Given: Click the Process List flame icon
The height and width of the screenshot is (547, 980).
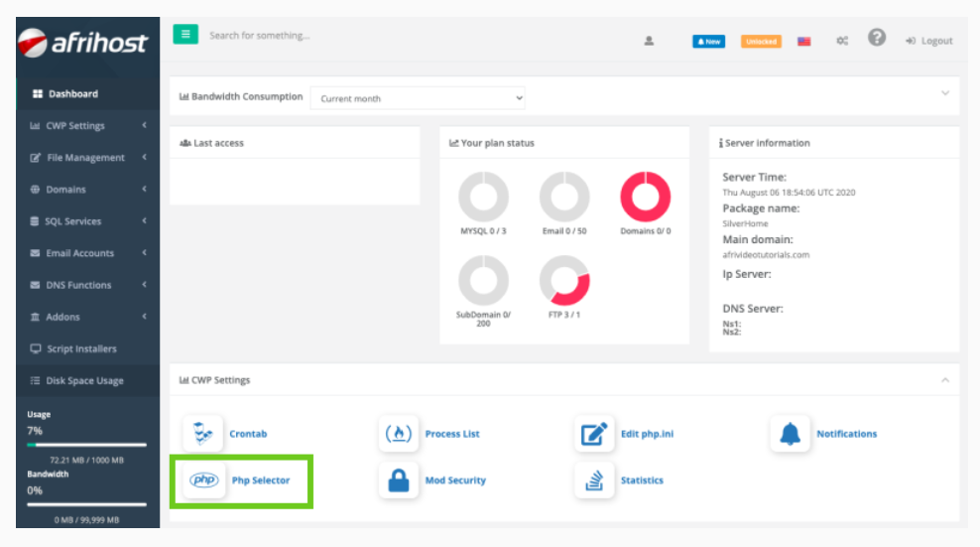Looking at the screenshot, I should point(399,434).
